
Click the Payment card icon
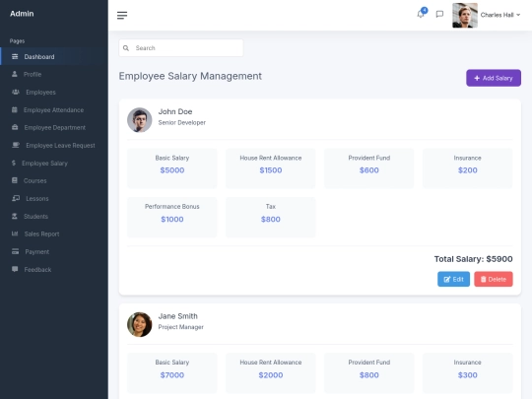pos(15,251)
